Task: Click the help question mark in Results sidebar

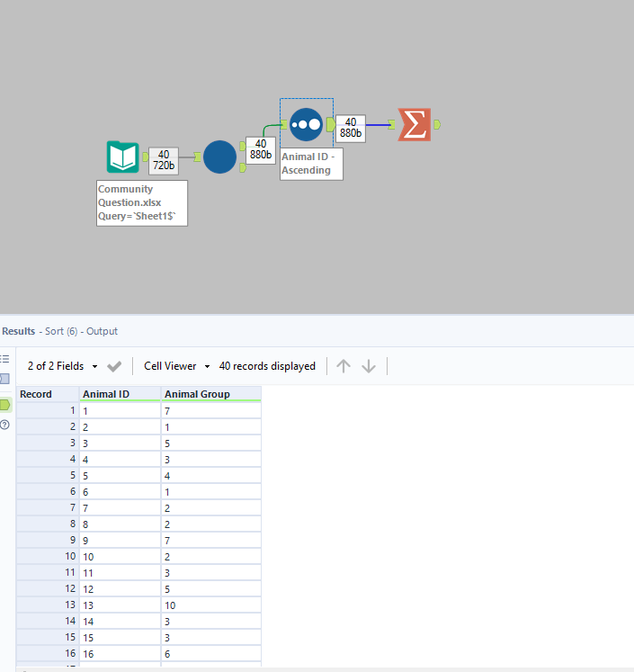Action: (x=5, y=426)
